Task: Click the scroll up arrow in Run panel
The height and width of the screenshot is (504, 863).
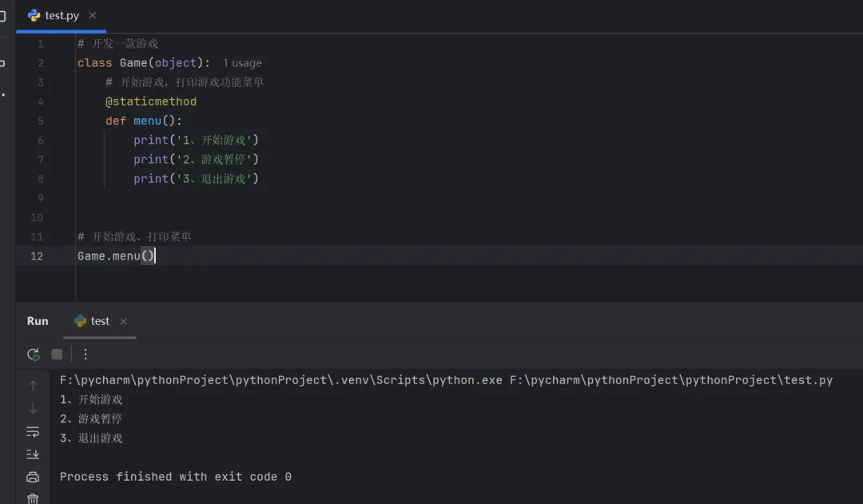Action: pos(33,386)
